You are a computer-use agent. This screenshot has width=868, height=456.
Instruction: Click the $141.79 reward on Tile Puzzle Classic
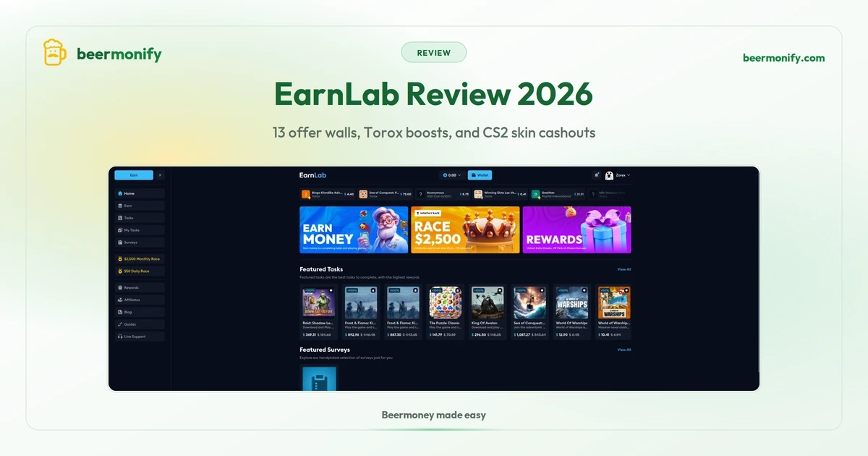pos(436,335)
